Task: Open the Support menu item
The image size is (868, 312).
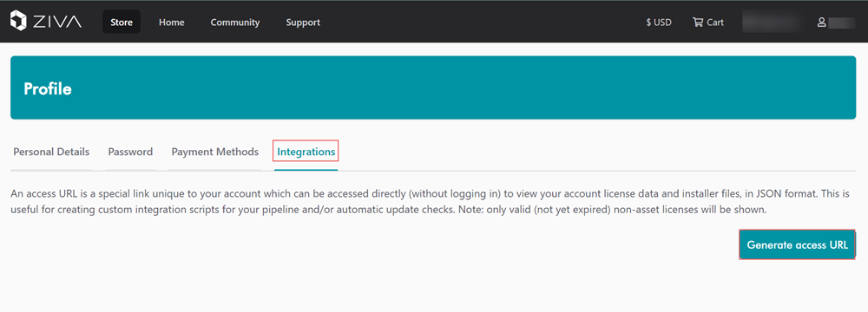Action: click(303, 23)
